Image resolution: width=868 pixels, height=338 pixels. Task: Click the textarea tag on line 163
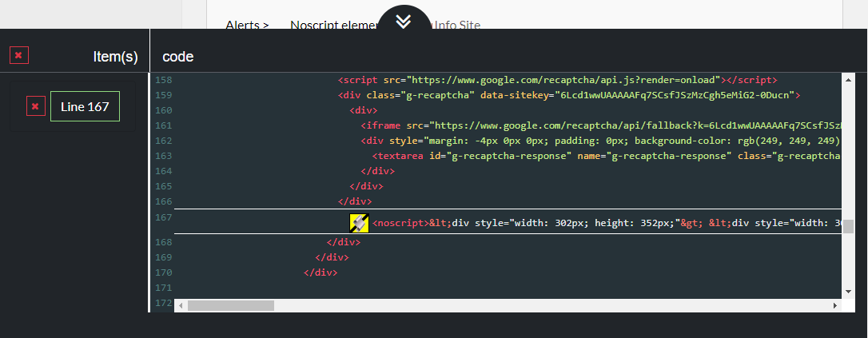607,156
